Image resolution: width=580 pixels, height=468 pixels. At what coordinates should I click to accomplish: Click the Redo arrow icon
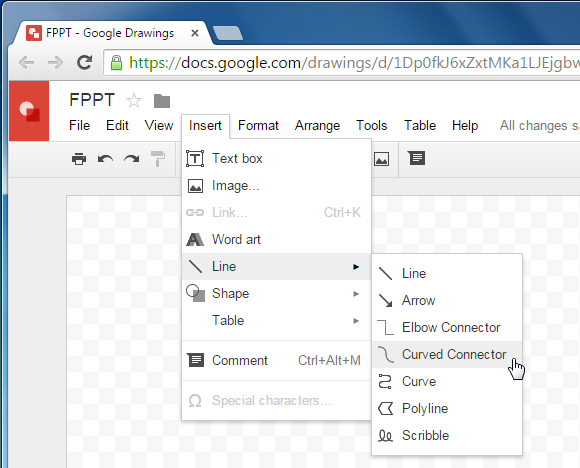click(x=132, y=159)
